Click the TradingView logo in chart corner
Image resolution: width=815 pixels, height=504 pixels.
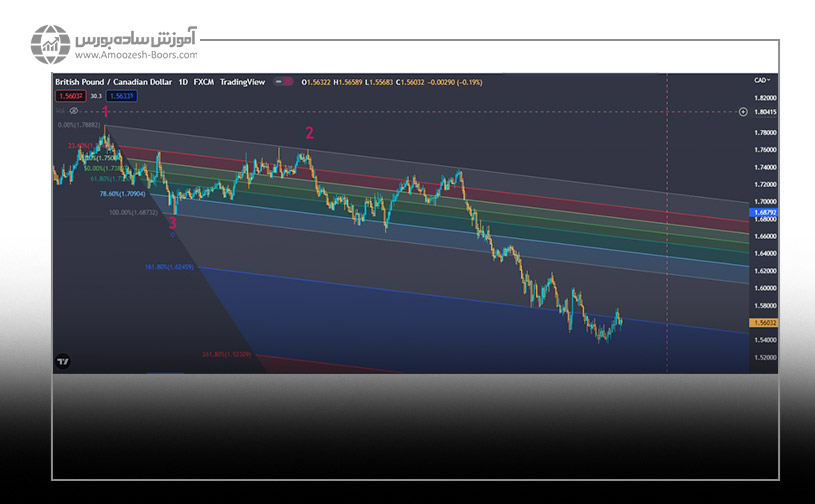[x=64, y=361]
